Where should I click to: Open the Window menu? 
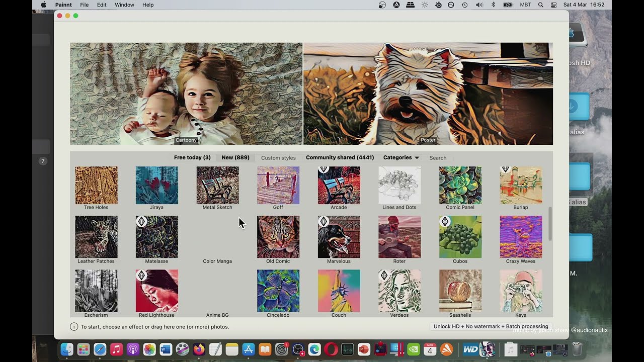point(124,5)
